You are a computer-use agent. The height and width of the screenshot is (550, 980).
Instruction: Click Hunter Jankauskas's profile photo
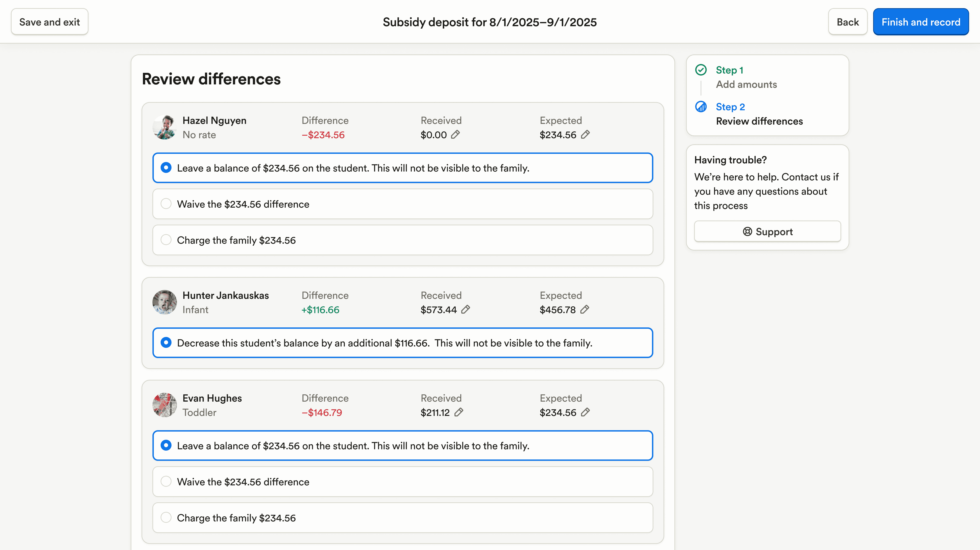[164, 302]
